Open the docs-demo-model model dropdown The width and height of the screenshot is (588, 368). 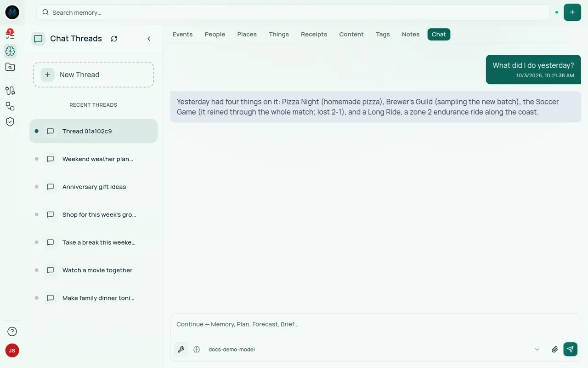374,349
